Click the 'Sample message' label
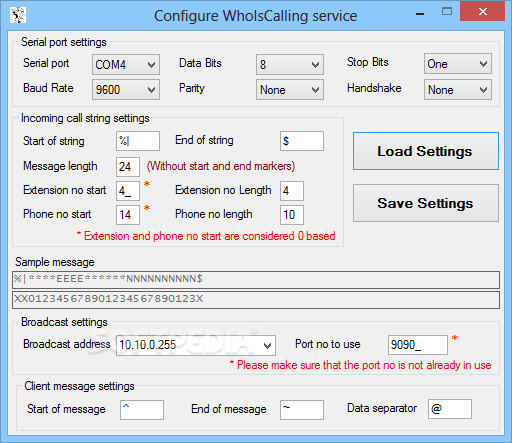The image size is (512, 443). click(x=55, y=262)
